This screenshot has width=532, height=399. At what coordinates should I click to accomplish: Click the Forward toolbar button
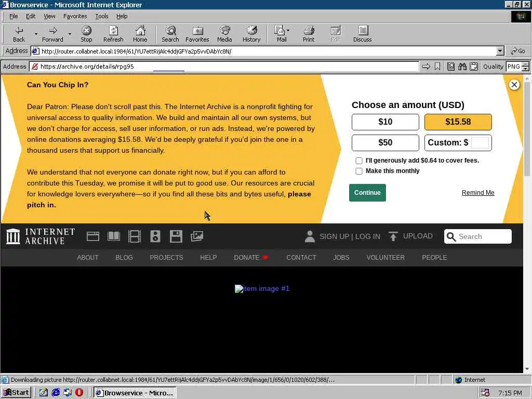(52, 34)
